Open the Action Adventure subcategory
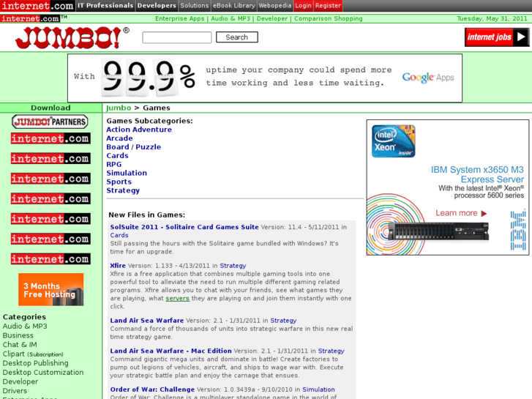Screen dimensions: 532x399 click(139, 130)
